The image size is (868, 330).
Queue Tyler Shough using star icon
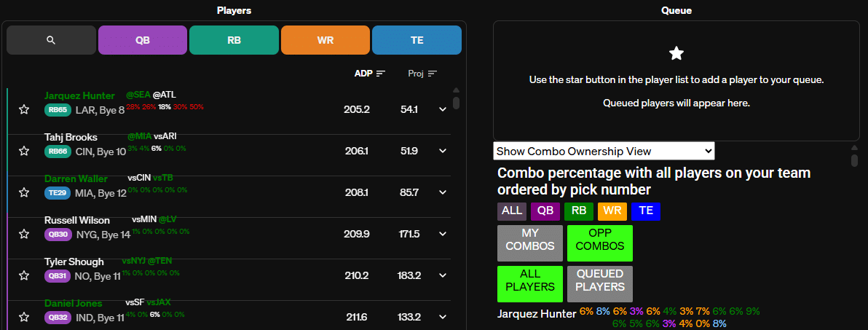[24, 275]
